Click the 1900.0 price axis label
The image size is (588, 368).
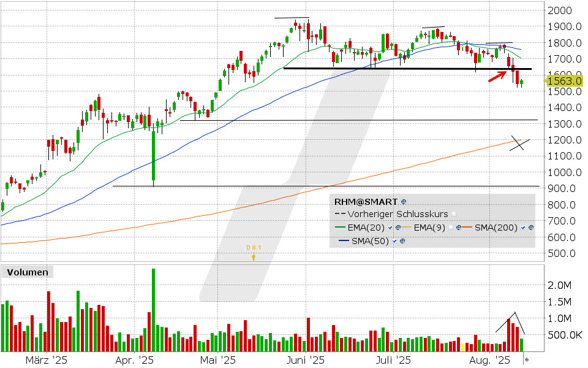point(564,26)
